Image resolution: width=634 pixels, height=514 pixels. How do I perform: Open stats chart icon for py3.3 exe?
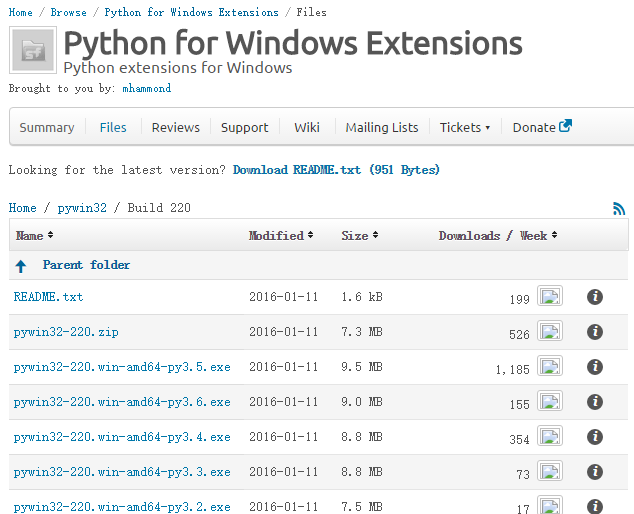[x=550, y=470]
